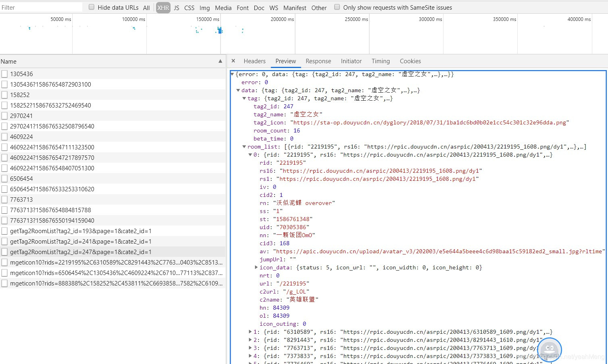Select request 4609224?158676548407051300
The height and width of the screenshot is (364, 608).
pos(113,168)
